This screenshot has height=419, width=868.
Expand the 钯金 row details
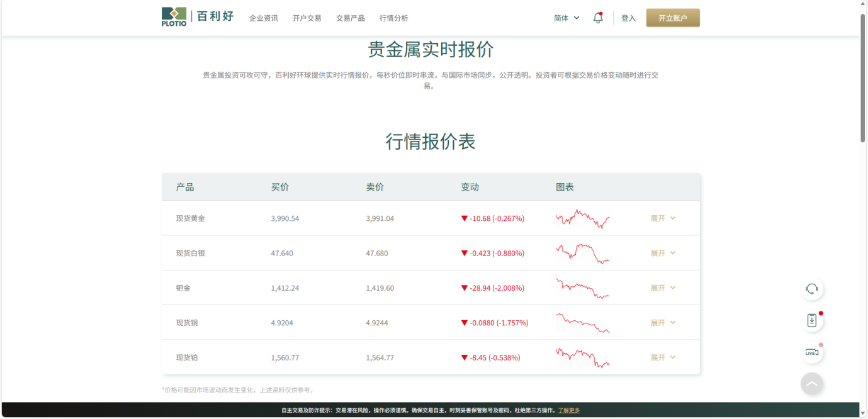(663, 288)
